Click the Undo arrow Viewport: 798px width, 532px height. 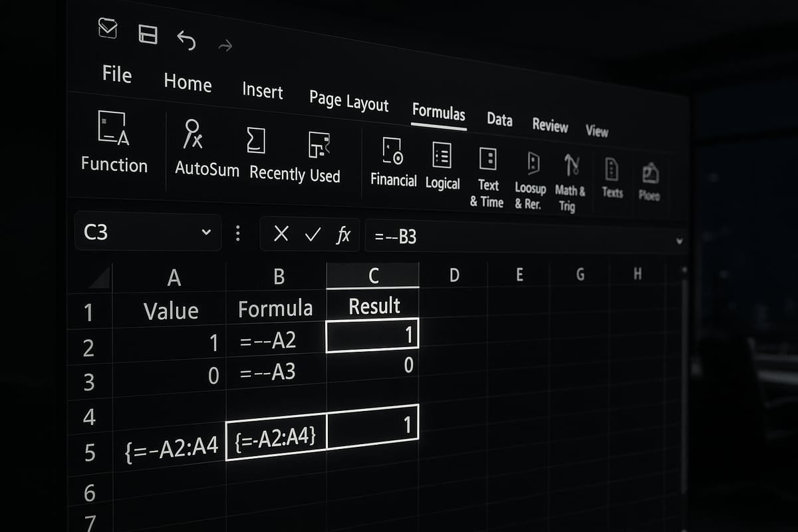point(186,41)
